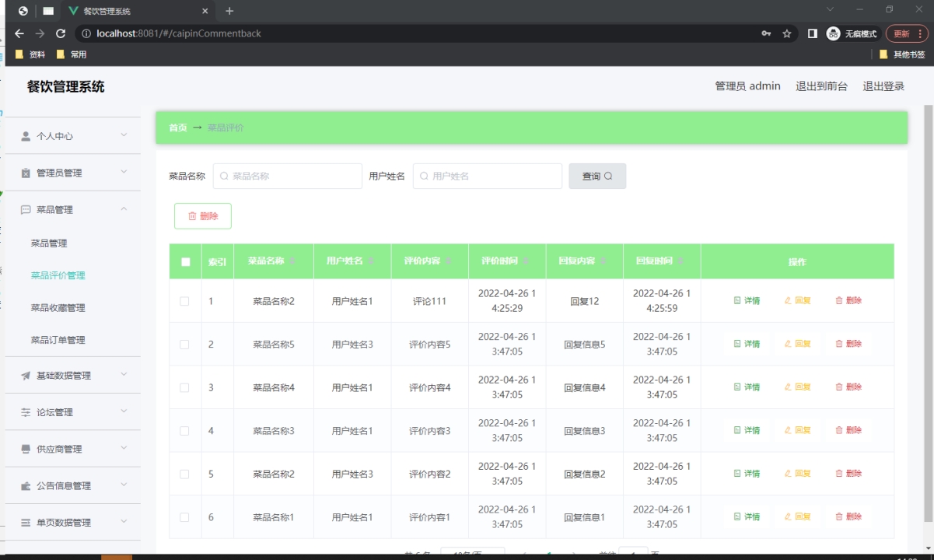Click the browser address bar URL

(x=178, y=33)
